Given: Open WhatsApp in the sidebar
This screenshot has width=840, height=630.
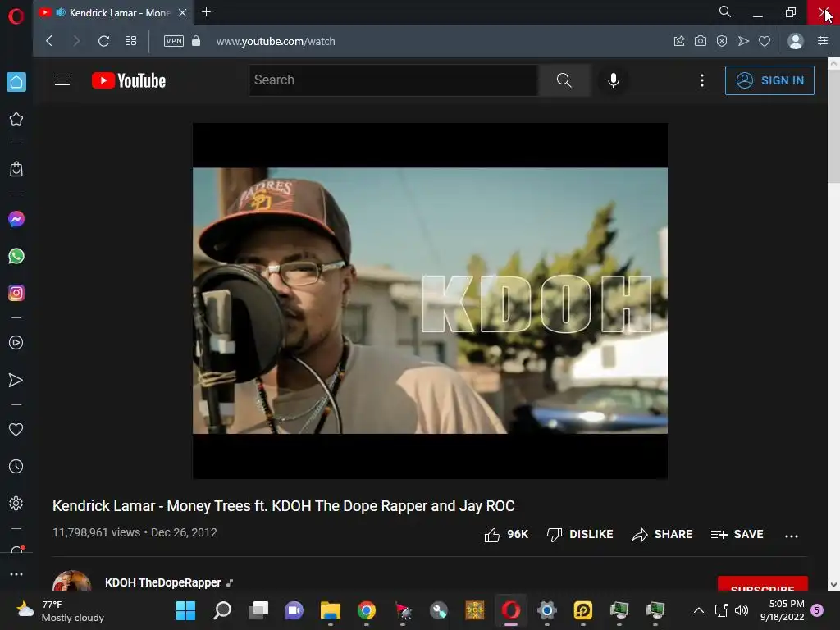Looking at the screenshot, I should pos(16,256).
